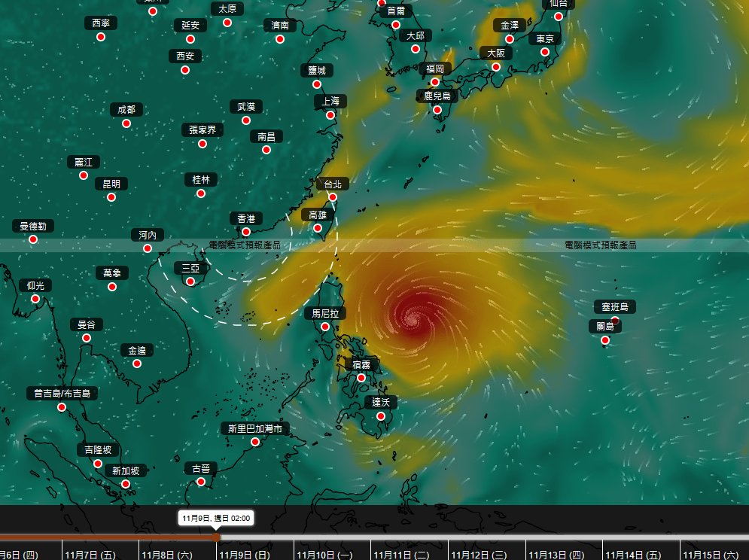Jump to 11月10日 (一) on the timeline

point(324,555)
